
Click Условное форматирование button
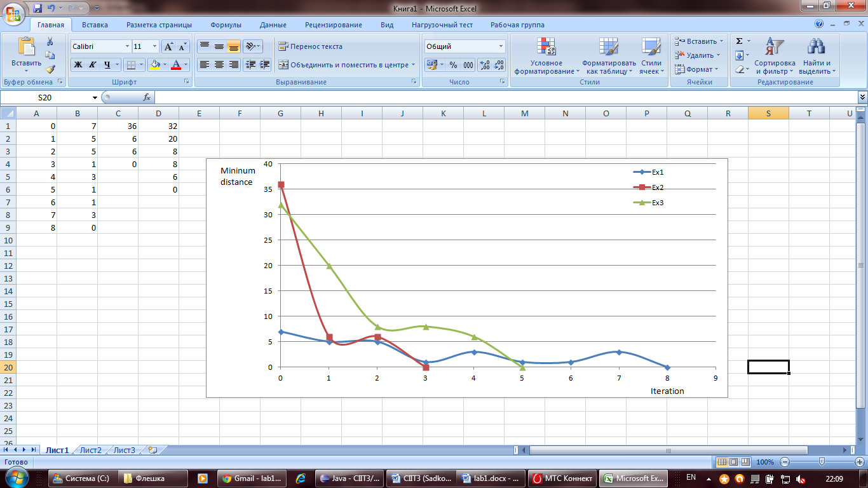pos(546,56)
